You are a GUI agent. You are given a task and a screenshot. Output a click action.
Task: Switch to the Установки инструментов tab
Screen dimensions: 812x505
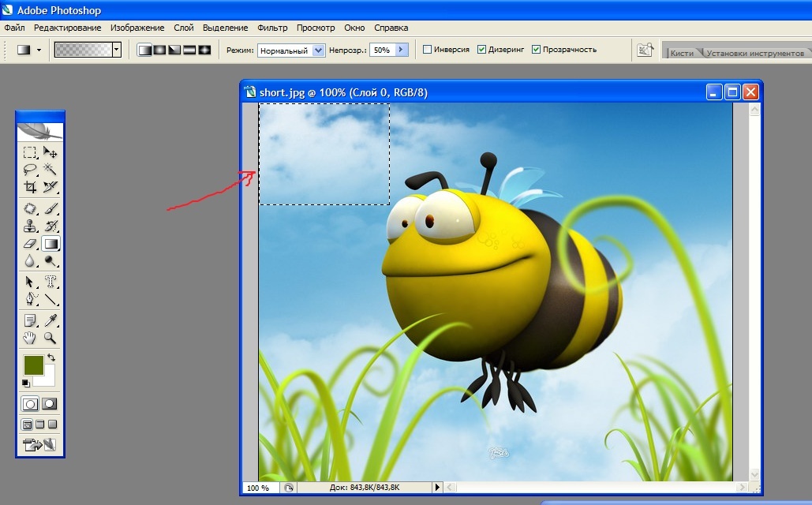click(x=755, y=53)
